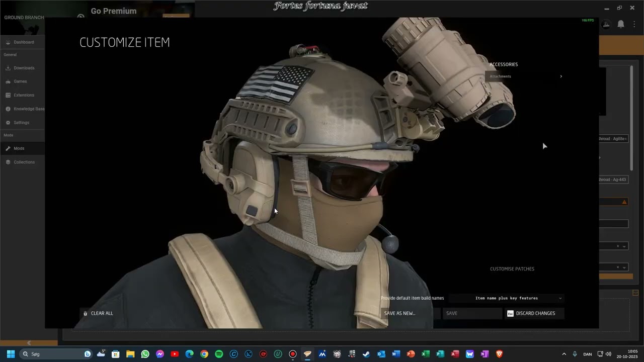Collapse the Vortex sidebar arrow
Screen dimensions: 644x362
pos(29,343)
